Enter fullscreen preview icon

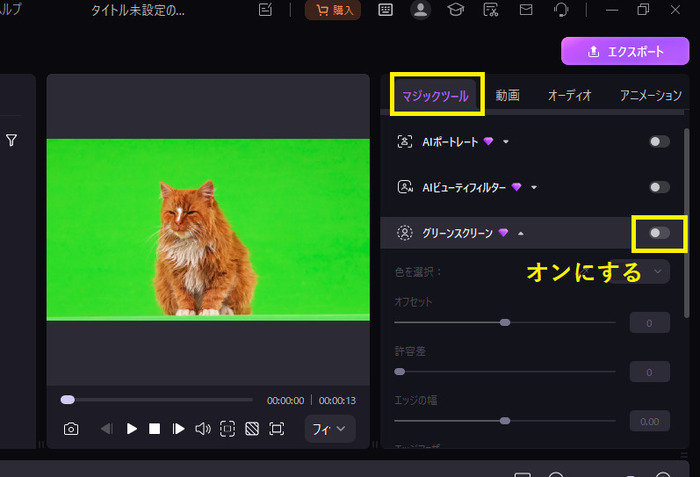tap(276, 429)
